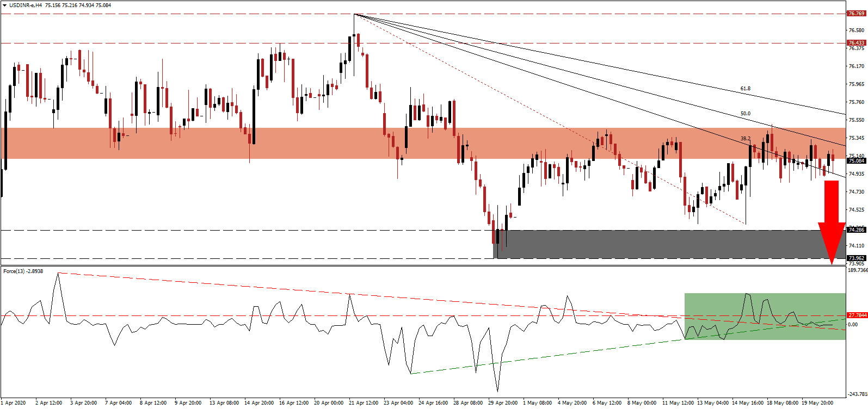Select the current price tag 75.084
This screenshot has width=868, height=409.
[856, 161]
